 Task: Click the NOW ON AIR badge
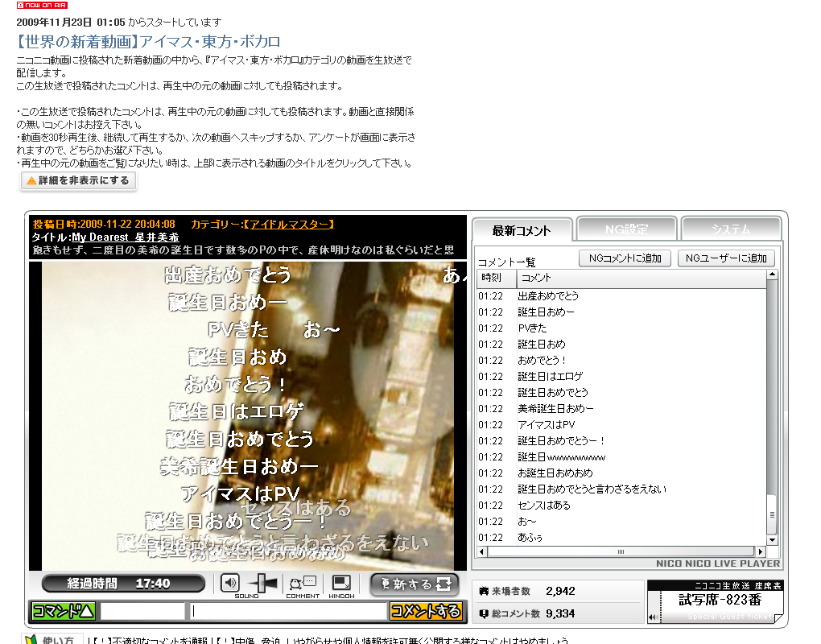(x=42, y=6)
